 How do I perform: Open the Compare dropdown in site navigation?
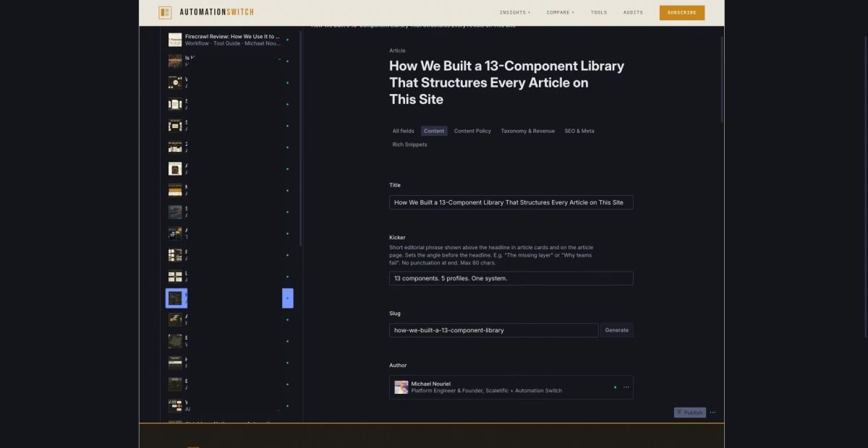pos(560,12)
